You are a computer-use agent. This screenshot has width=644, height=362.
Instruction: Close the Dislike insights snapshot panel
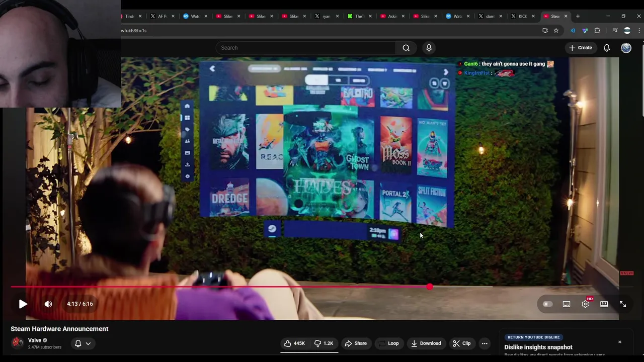tap(620, 342)
